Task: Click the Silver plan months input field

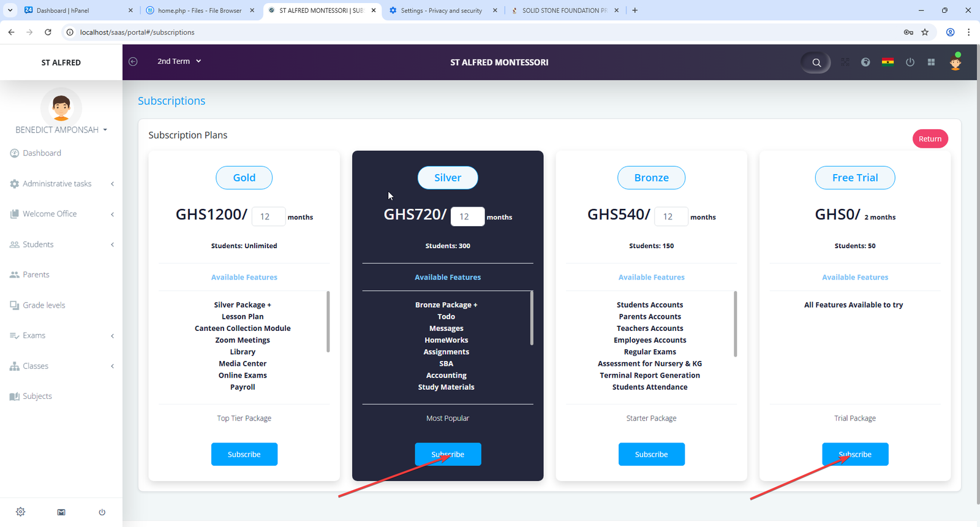Action: point(467,216)
